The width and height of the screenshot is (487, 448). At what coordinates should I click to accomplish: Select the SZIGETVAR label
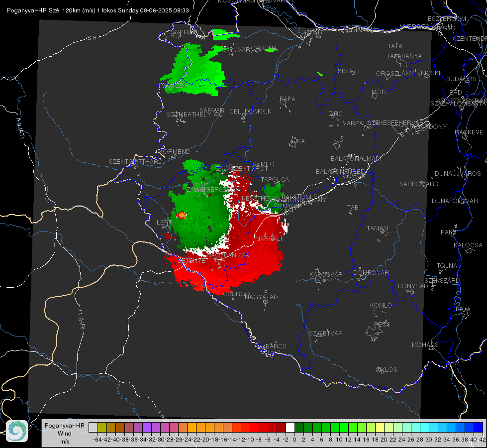point(326,334)
